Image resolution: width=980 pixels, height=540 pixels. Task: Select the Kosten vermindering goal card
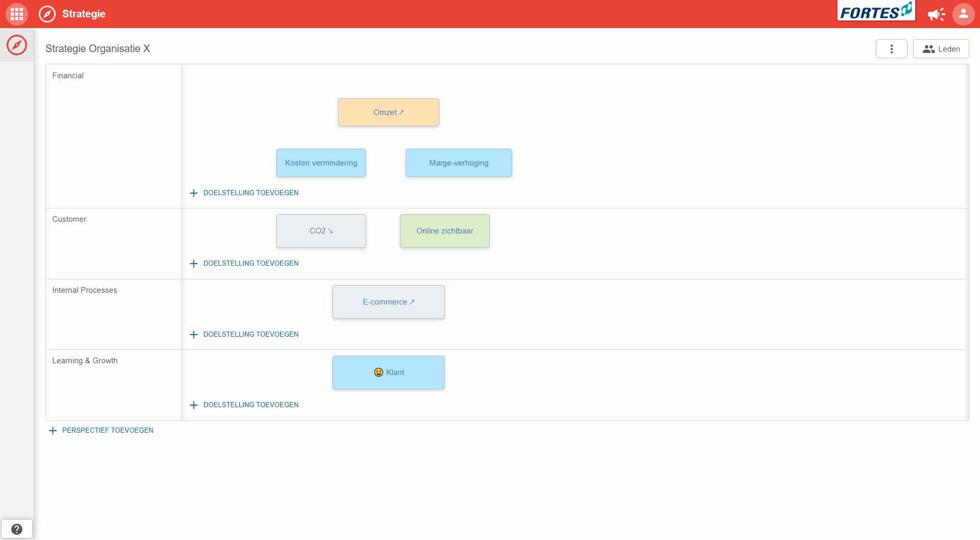pos(321,163)
